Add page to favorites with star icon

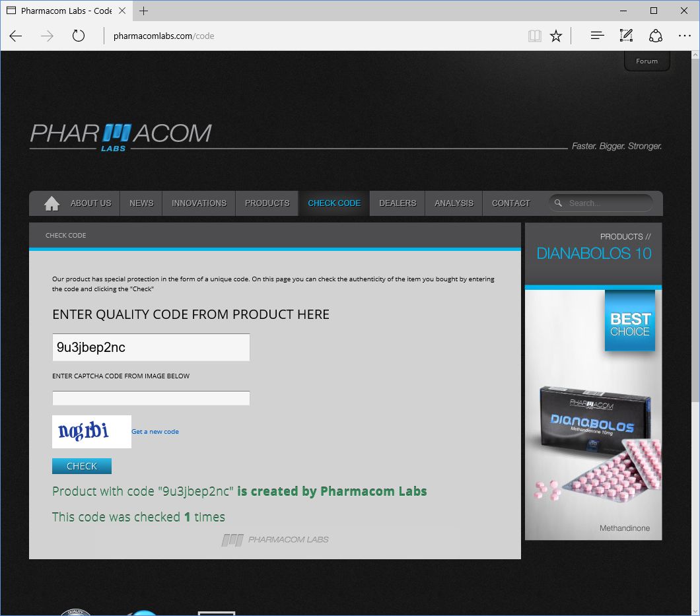[x=556, y=36]
